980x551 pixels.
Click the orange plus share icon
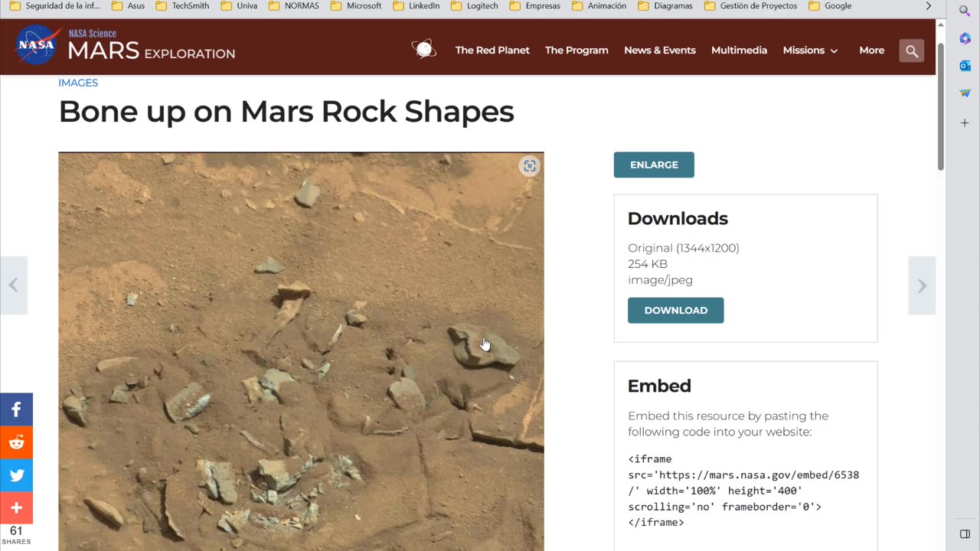(x=16, y=507)
